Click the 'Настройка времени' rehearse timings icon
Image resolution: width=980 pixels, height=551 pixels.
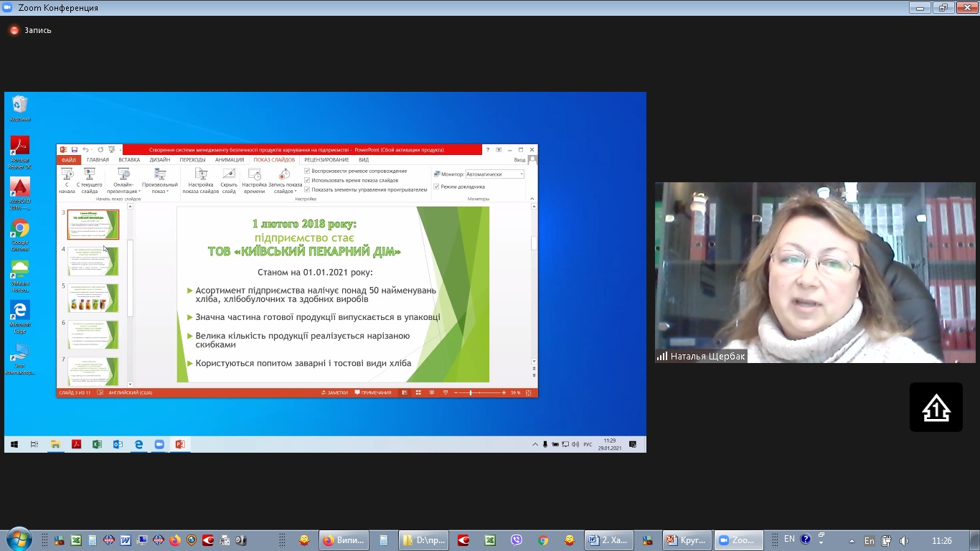click(254, 174)
